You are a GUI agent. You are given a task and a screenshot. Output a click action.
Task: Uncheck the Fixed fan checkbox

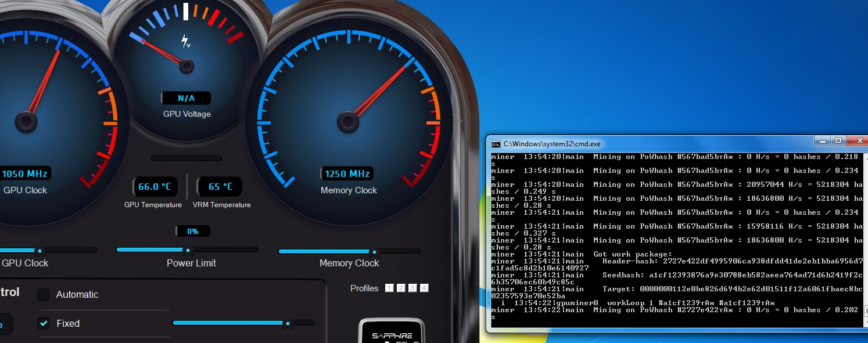point(44,323)
